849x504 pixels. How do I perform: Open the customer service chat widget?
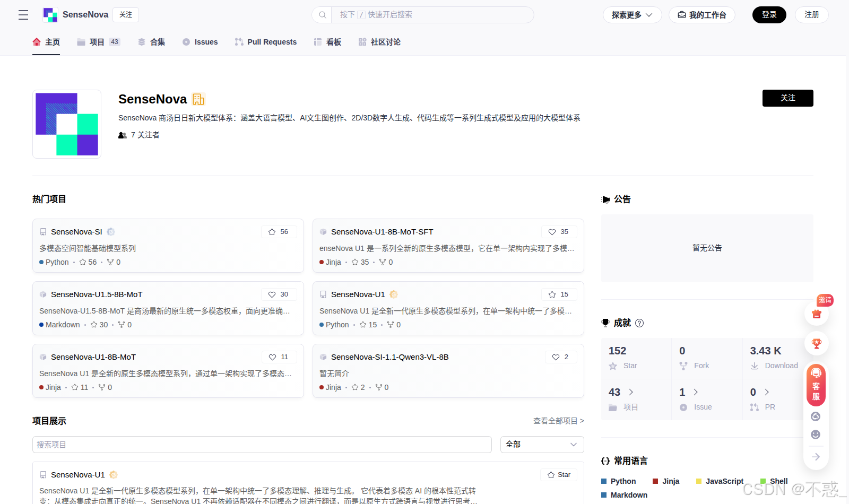816,385
